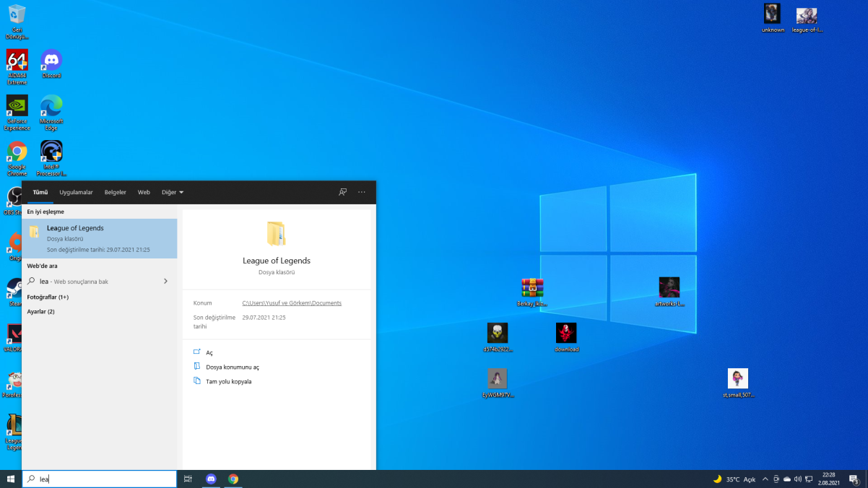
Task: Open search feedback icon in header
Action: tap(343, 192)
